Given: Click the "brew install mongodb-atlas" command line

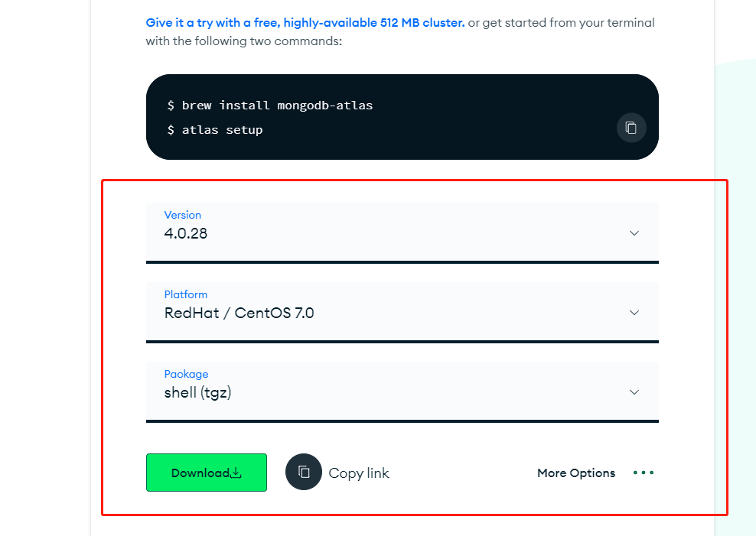Looking at the screenshot, I should pyautogui.click(x=277, y=106).
